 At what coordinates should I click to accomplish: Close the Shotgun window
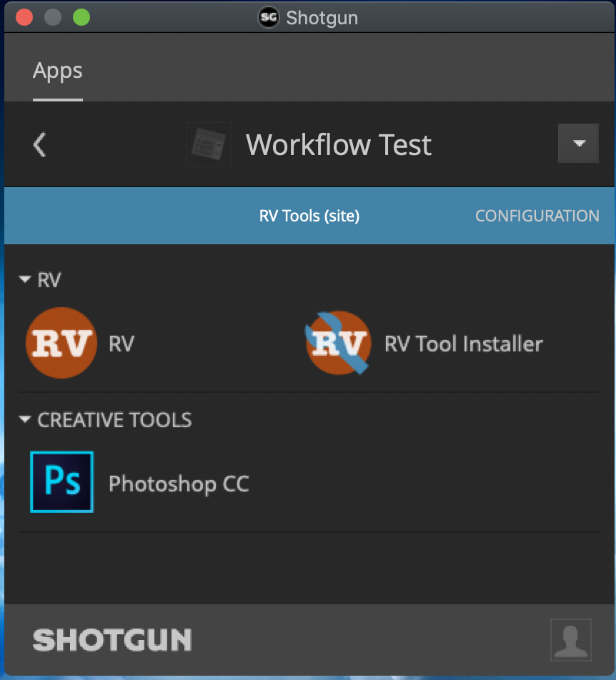[x=24, y=17]
